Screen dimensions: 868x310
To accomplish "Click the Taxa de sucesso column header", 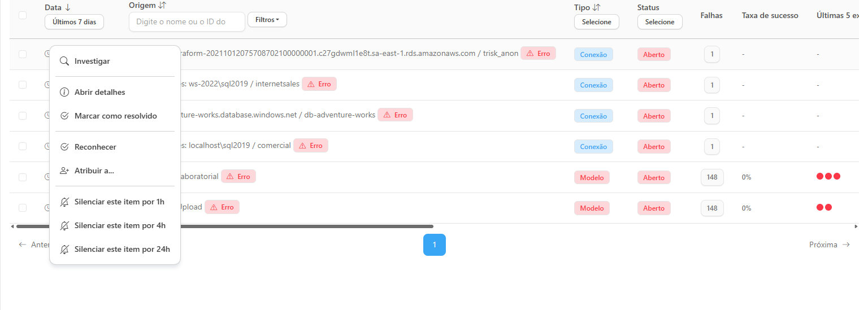I will point(770,15).
